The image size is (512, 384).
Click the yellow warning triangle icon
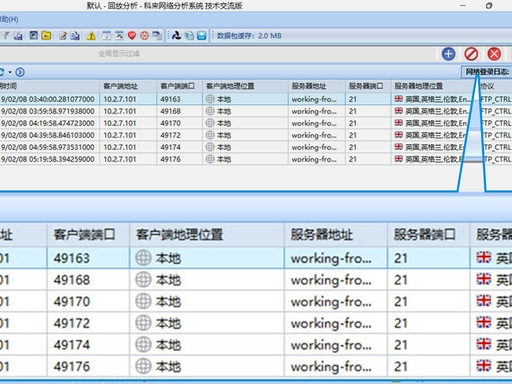[91, 36]
